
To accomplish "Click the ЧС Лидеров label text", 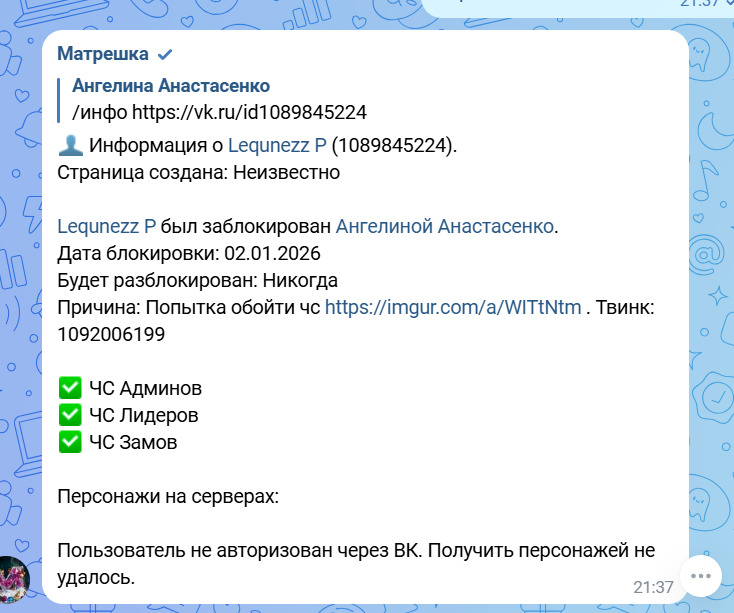I will 143,414.
